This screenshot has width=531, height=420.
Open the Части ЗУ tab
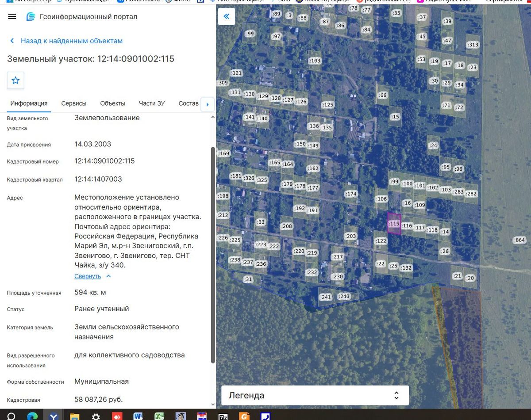click(x=152, y=103)
